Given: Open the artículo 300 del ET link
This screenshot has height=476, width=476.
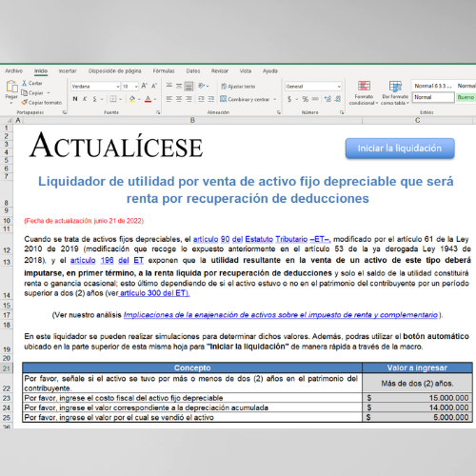Looking at the screenshot, I should [x=154, y=293].
